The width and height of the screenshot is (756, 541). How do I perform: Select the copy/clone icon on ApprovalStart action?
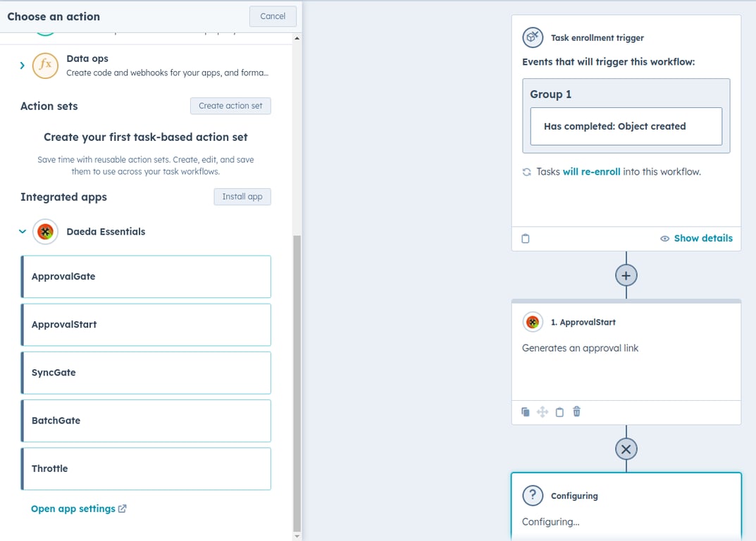point(525,411)
